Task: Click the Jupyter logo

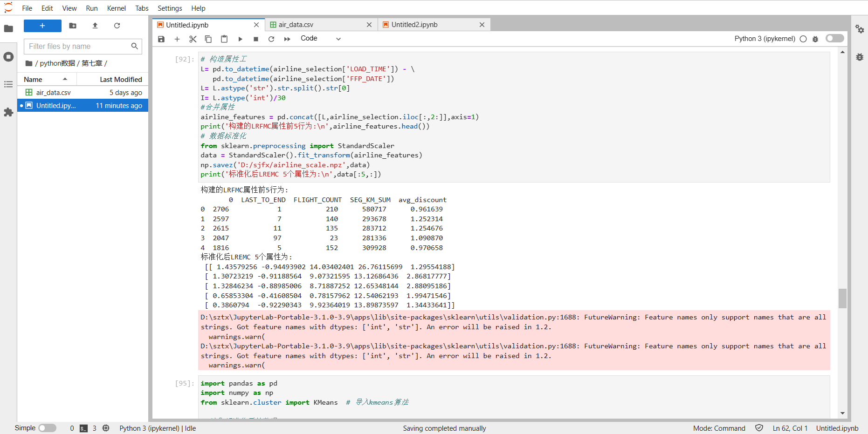Action: [x=8, y=8]
